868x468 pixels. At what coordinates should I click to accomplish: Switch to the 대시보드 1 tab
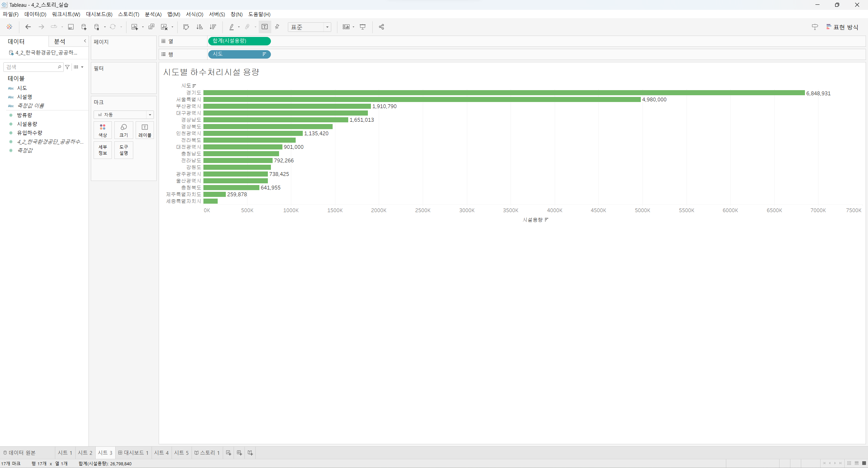(133, 453)
